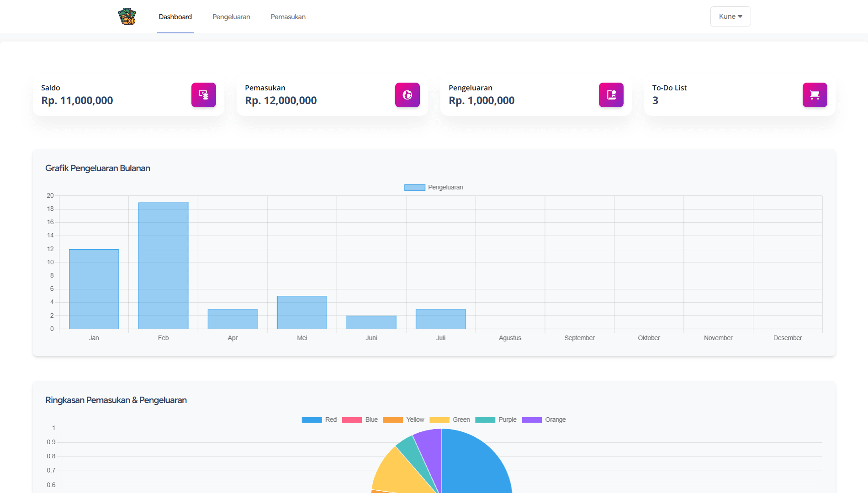The image size is (868, 493).
Task: Open the Kune user dropdown
Action: point(730,16)
